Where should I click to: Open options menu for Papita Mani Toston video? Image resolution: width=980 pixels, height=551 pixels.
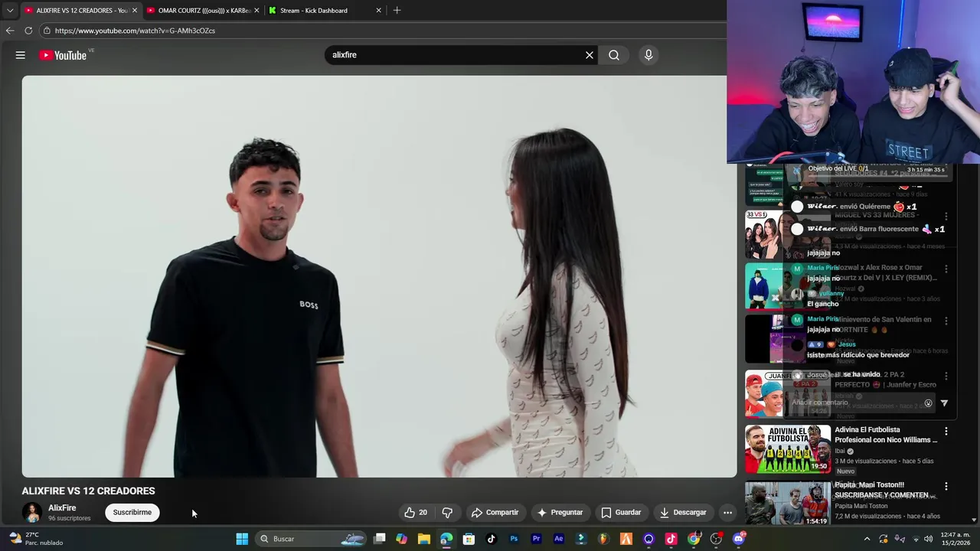[x=946, y=487]
